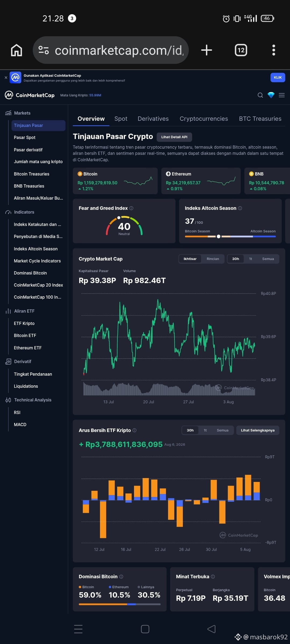Click the Bitcoin price sparkline card
The width and height of the screenshot is (290, 644).
pyautogui.click(x=115, y=181)
